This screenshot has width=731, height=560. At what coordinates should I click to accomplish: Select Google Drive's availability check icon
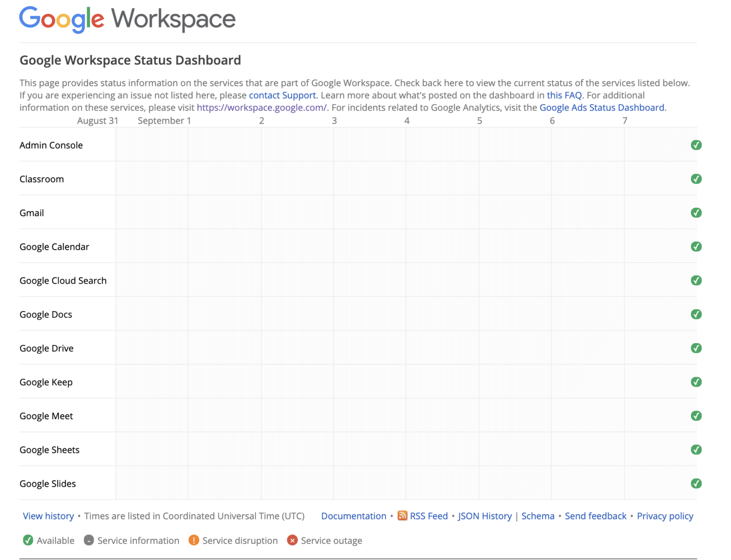(x=696, y=348)
